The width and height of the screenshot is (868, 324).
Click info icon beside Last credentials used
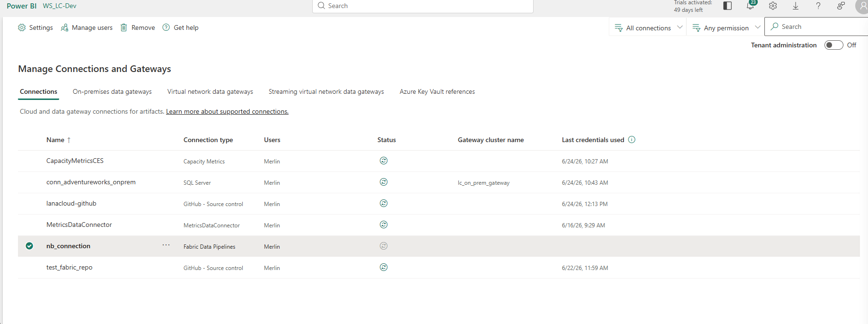coord(631,139)
